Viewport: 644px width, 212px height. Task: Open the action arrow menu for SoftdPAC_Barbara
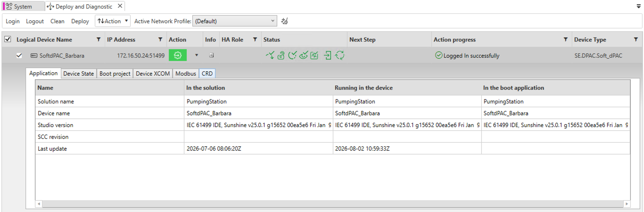[196, 55]
